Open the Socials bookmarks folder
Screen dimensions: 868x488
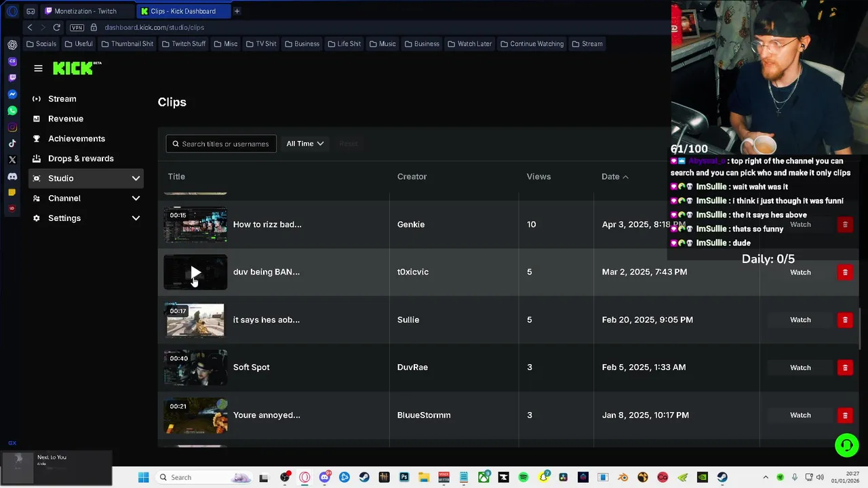(x=41, y=44)
